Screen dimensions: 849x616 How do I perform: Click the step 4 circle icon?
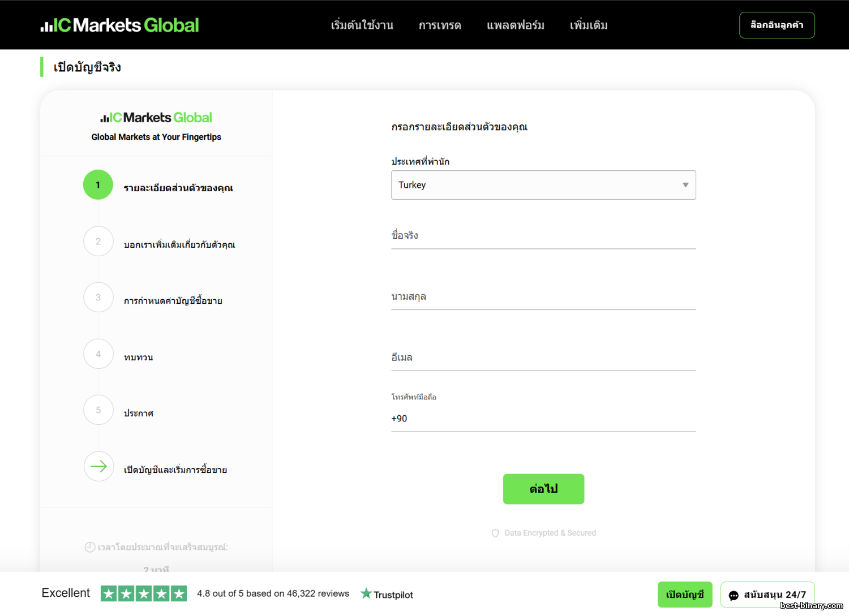pos(98,354)
